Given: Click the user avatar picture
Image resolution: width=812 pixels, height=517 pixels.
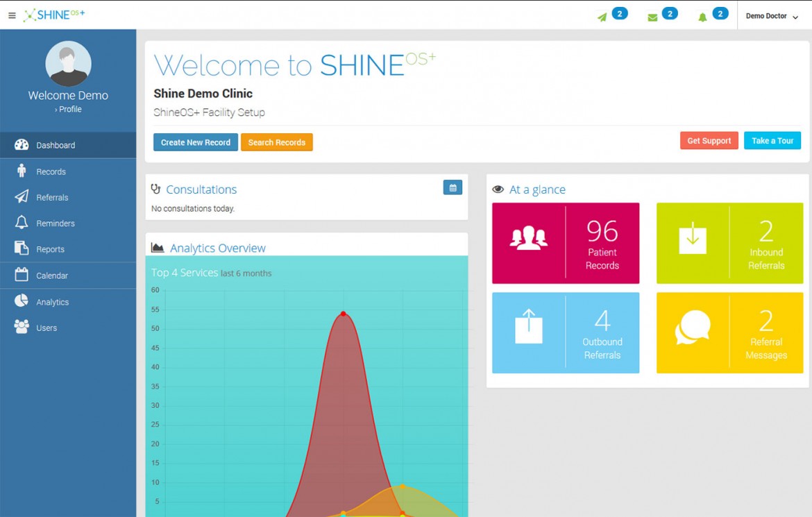Looking at the screenshot, I should (x=68, y=64).
